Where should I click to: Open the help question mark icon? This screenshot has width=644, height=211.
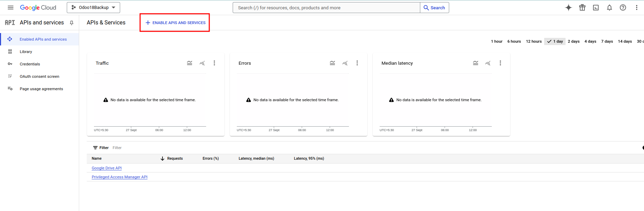point(623,8)
